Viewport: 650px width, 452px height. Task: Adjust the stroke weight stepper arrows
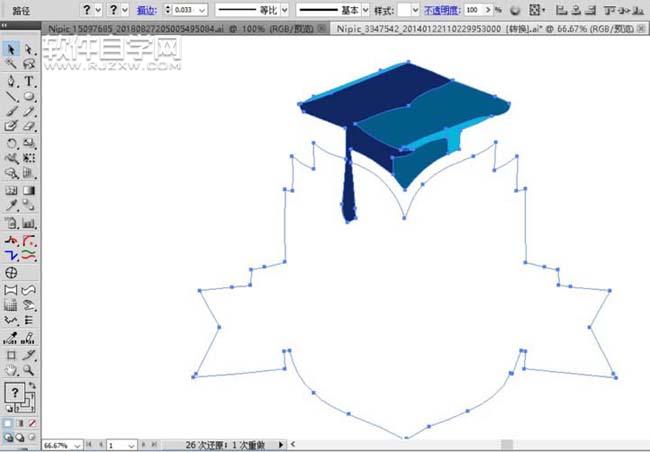pos(168,10)
